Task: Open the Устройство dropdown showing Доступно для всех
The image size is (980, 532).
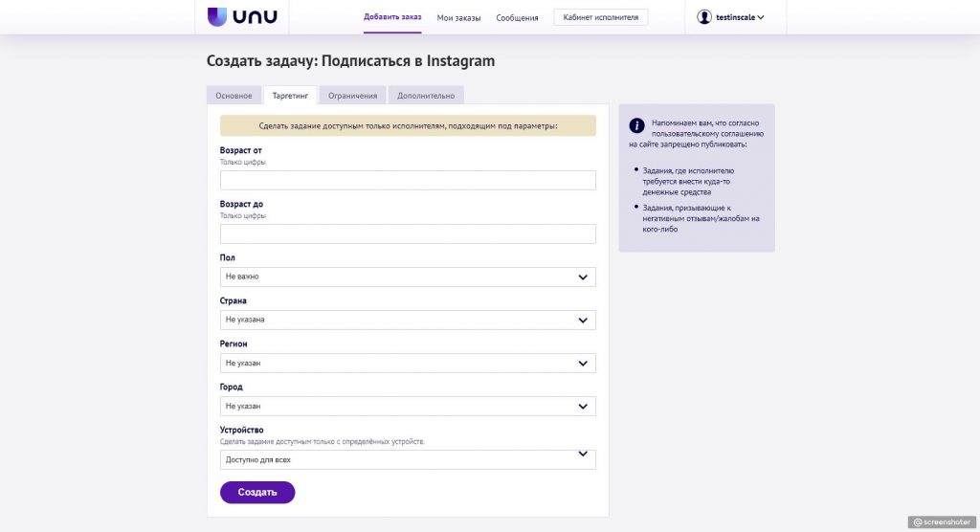Action: point(408,459)
